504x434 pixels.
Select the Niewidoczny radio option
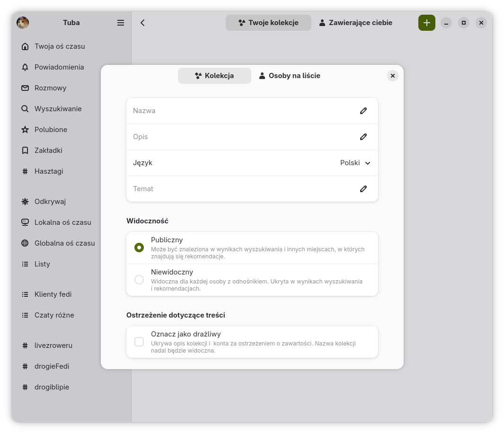click(139, 280)
